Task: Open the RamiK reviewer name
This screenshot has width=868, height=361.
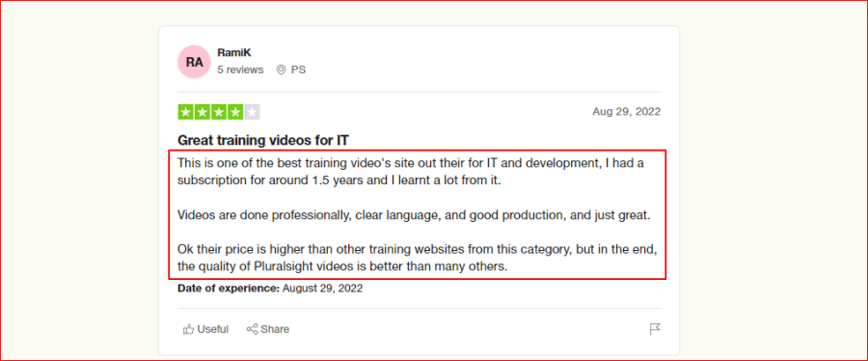Action: (234, 52)
